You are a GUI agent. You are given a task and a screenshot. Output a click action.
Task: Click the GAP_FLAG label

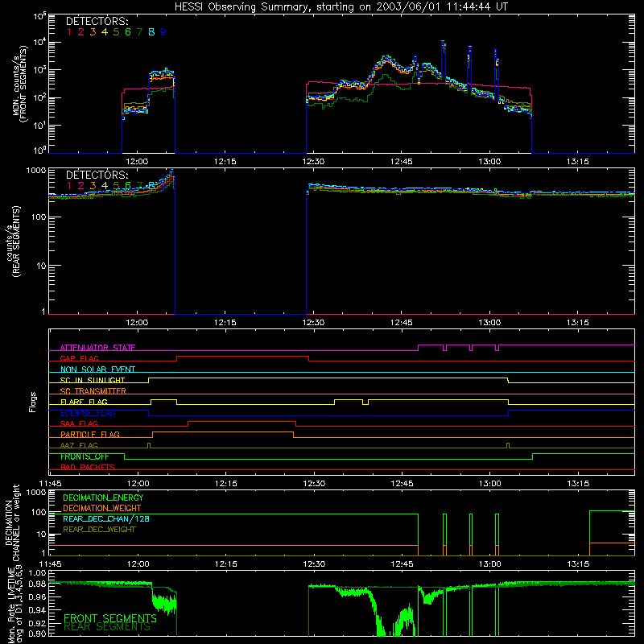point(79,358)
